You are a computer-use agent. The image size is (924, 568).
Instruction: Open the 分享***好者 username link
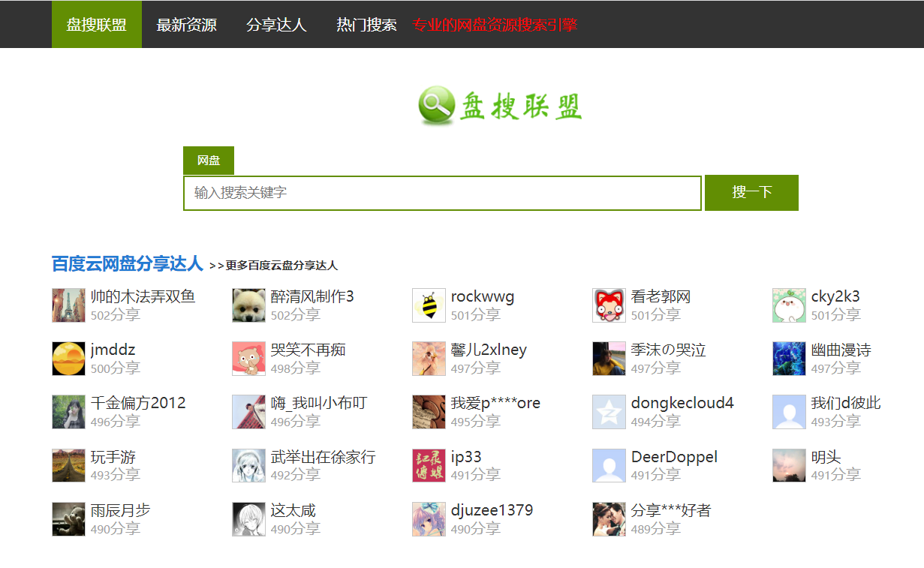[x=671, y=510]
